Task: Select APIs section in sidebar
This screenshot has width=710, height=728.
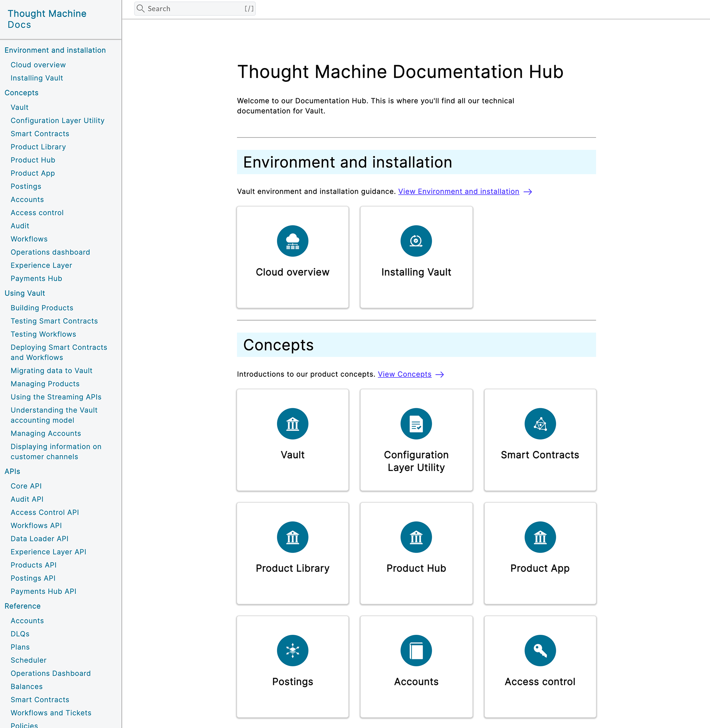Action: pos(12,471)
